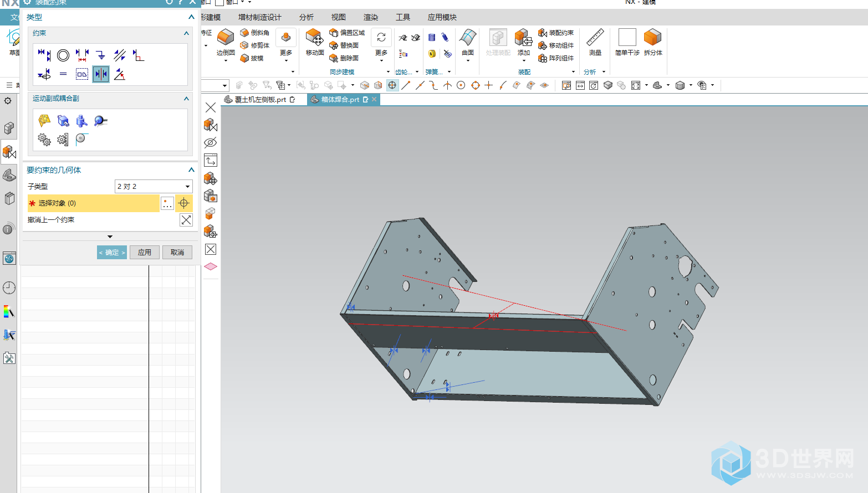
Task: Open the 视图 ribbon tab
Action: click(338, 17)
